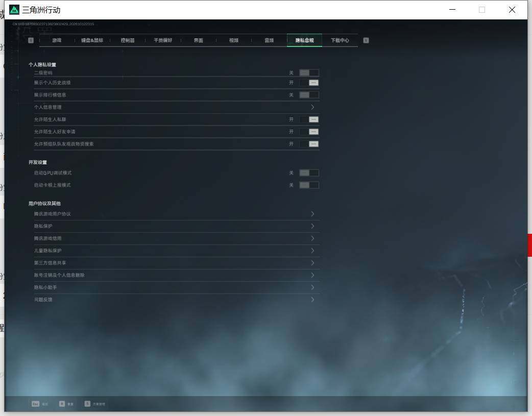Open 儿童隐私保护 chevron arrow
The image size is (532, 416).
point(312,251)
